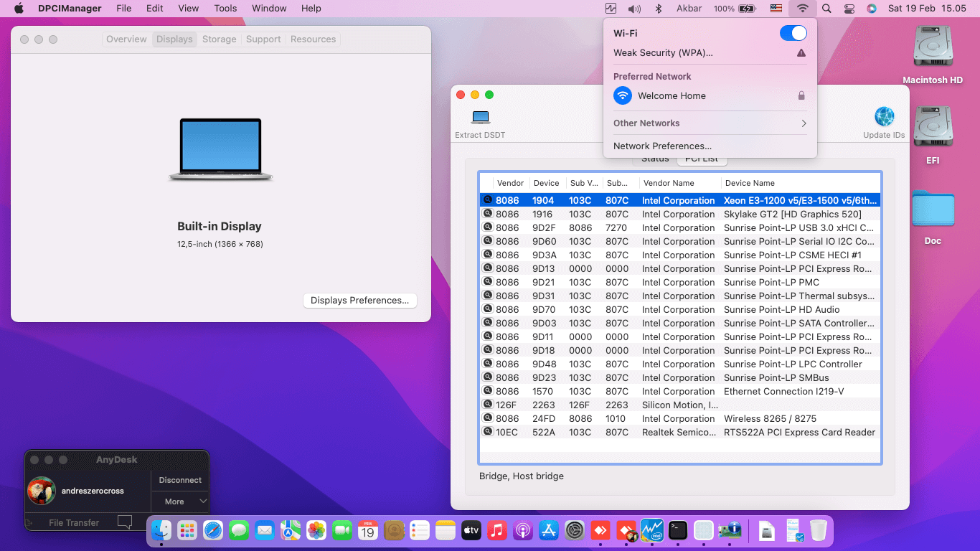Screen dimensions: 980x551
Task: Open System Preferences from the dock
Action: (x=575, y=530)
